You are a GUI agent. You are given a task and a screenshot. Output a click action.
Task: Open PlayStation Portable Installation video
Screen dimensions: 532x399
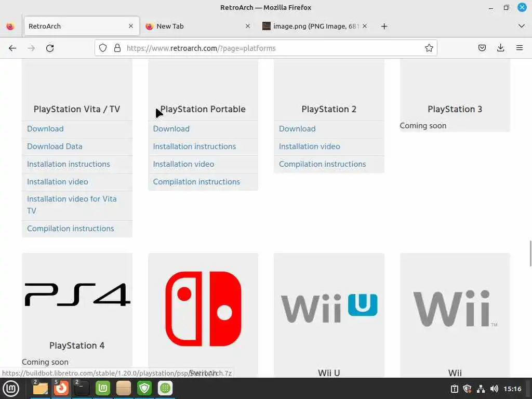(x=183, y=164)
